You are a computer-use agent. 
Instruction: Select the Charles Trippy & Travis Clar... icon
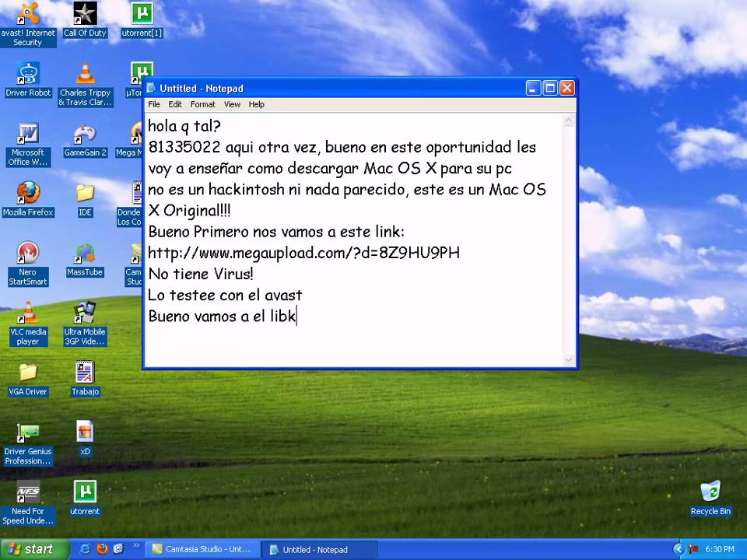point(86,84)
